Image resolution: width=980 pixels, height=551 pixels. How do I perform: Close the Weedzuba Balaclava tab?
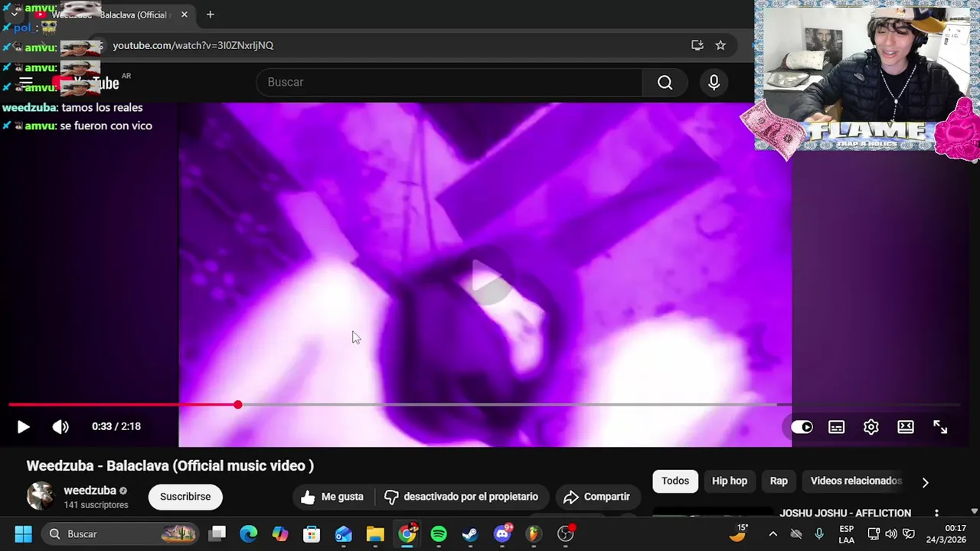click(x=185, y=15)
